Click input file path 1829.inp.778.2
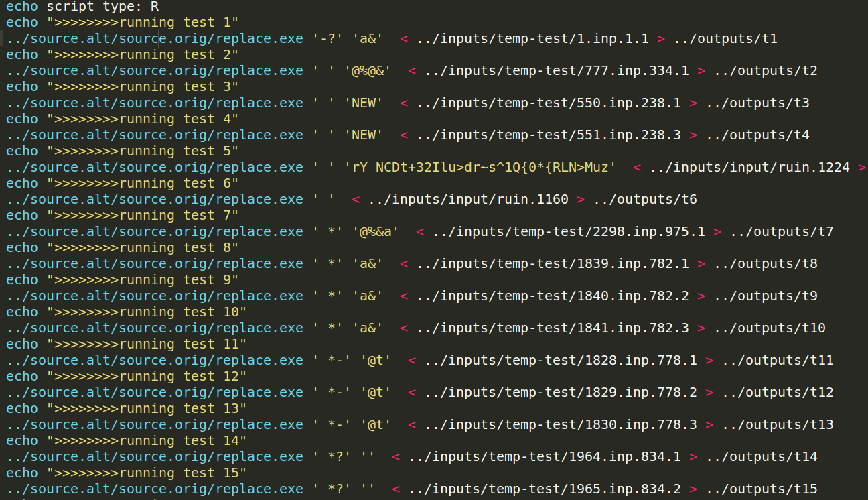This screenshot has width=868, height=500. (x=561, y=392)
